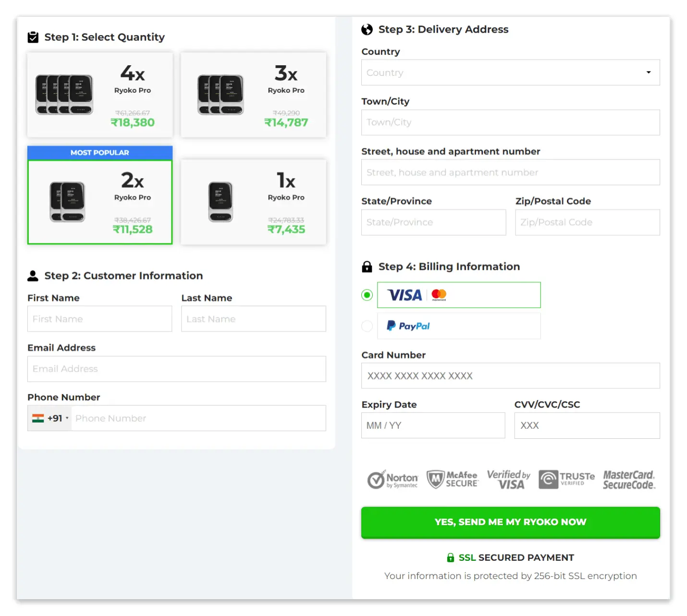Screen dimensions: 687x616
Task: Click the MOST POPULAR banner
Action: point(100,153)
